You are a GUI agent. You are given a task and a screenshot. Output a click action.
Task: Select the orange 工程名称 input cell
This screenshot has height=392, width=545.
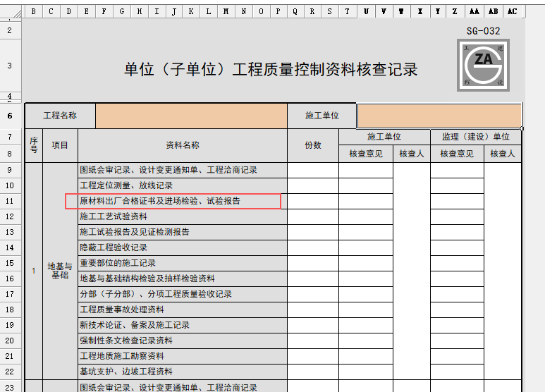tap(190, 116)
